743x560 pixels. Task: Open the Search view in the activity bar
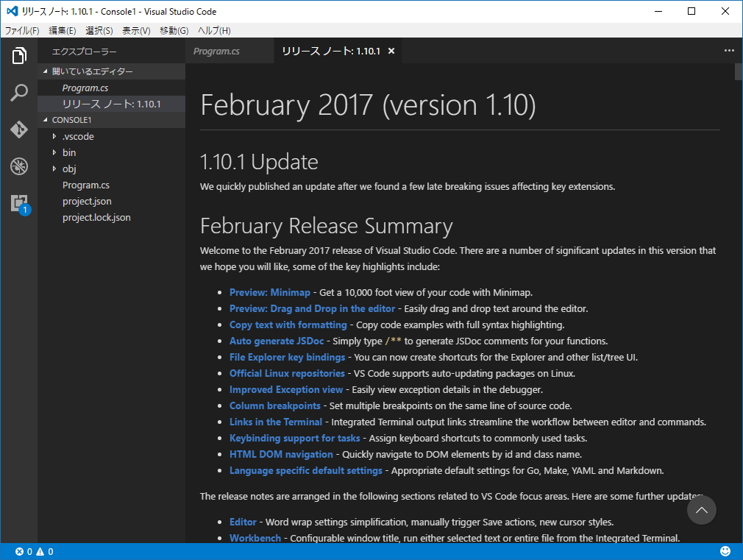[18, 92]
